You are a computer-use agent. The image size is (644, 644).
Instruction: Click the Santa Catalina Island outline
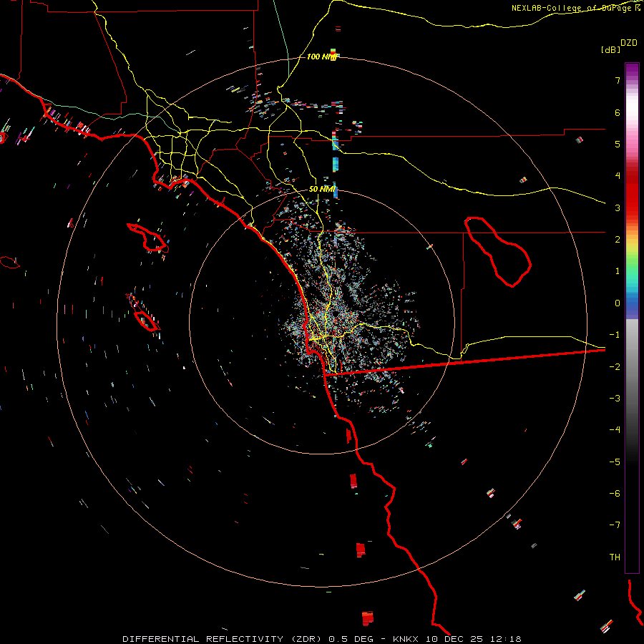pos(148,238)
